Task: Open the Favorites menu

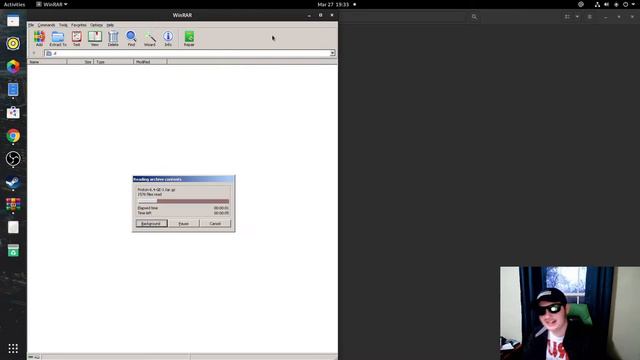Action: tap(79, 25)
